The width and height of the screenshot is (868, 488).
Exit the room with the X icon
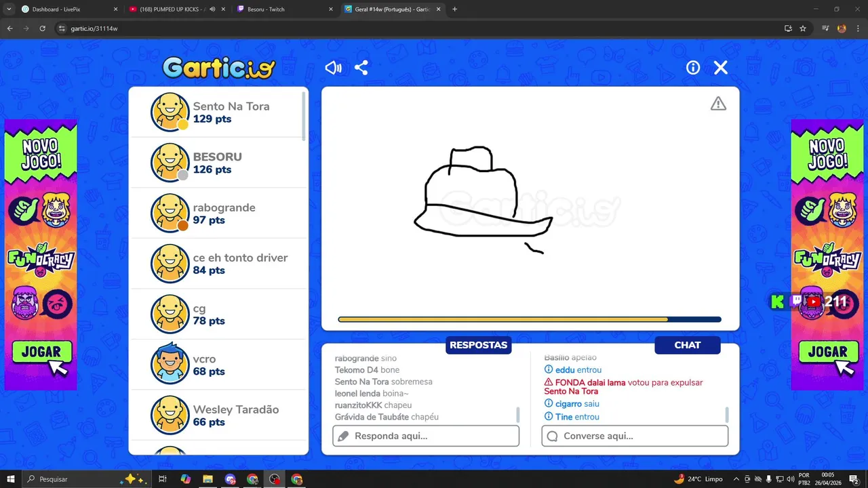click(x=721, y=68)
